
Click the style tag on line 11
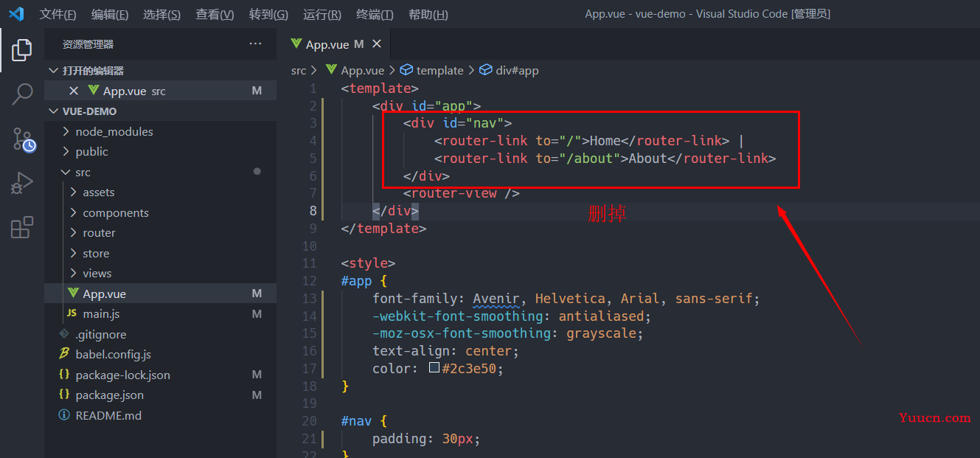coord(368,263)
